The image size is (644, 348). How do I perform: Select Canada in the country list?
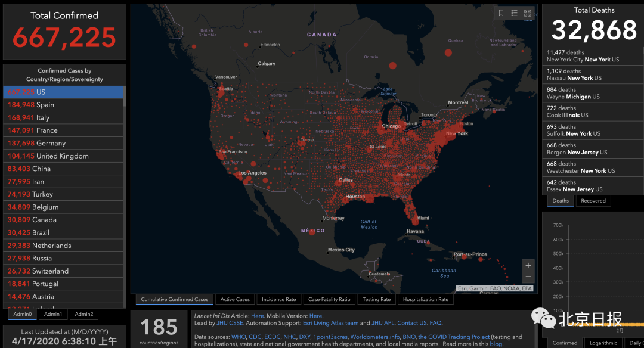pyautogui.click(x=63, y=219)
